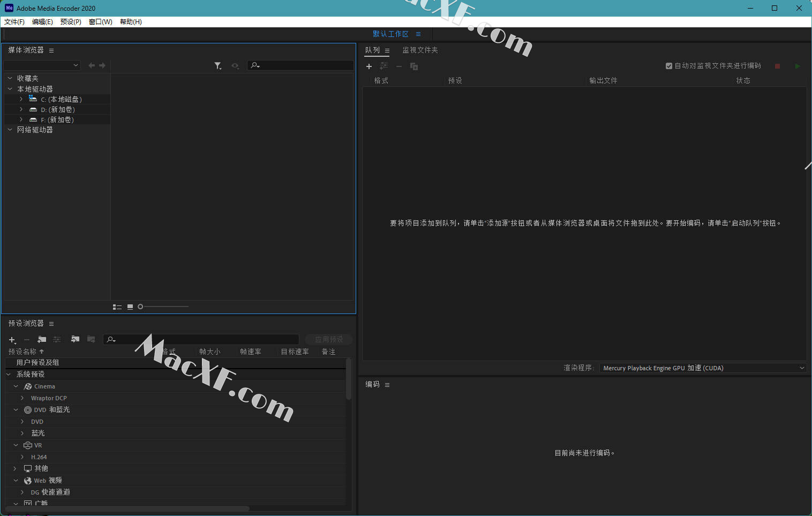Collapse the 网络驱动器 tree node

tap(10, 130)
